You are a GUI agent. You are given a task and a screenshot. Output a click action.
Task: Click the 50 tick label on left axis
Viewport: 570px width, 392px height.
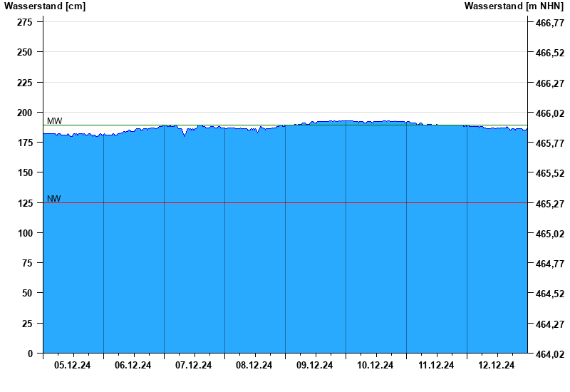tap(27, 293)
